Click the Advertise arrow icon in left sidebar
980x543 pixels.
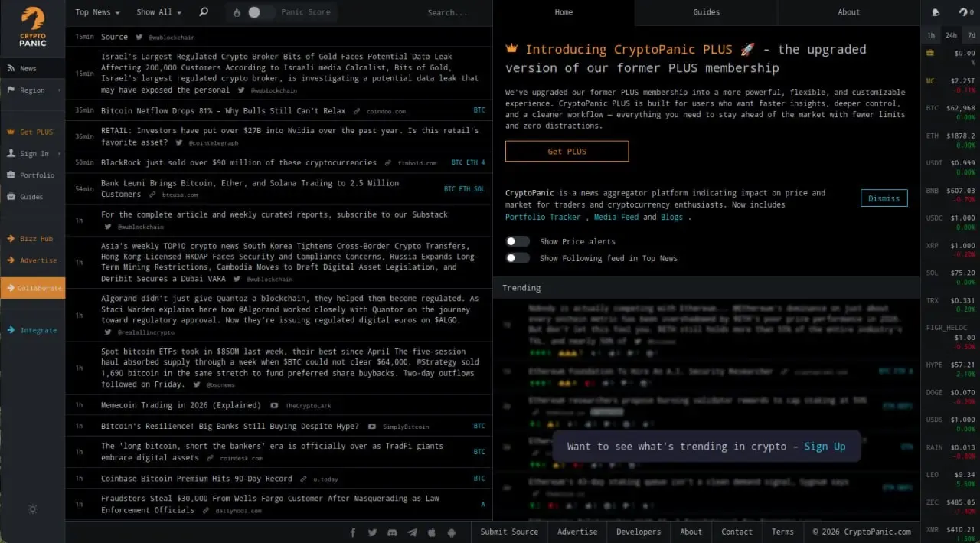(x=11, y=260)
